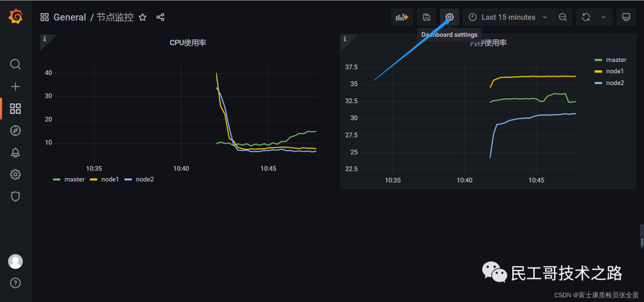Toggle node2 series in CPU legend
This screenshot has height=302, width=644.
(144, 179)
